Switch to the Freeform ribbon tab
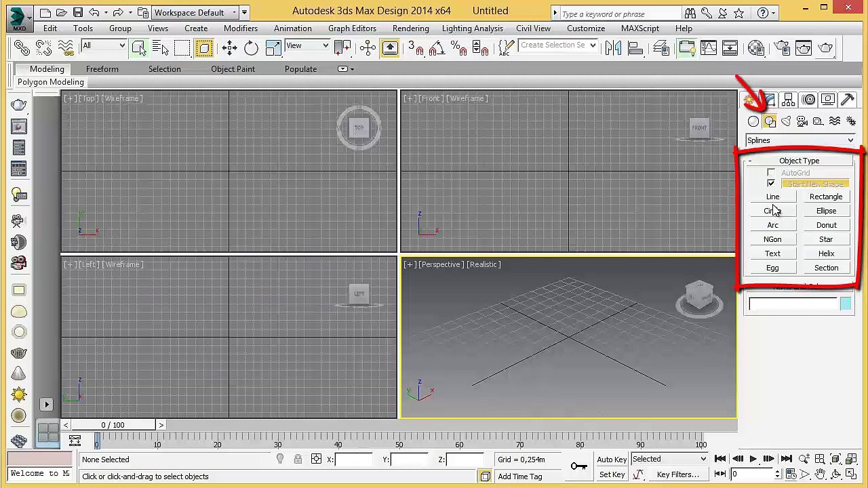The width and height of the screenshot is (868, 488). point(102,69)
